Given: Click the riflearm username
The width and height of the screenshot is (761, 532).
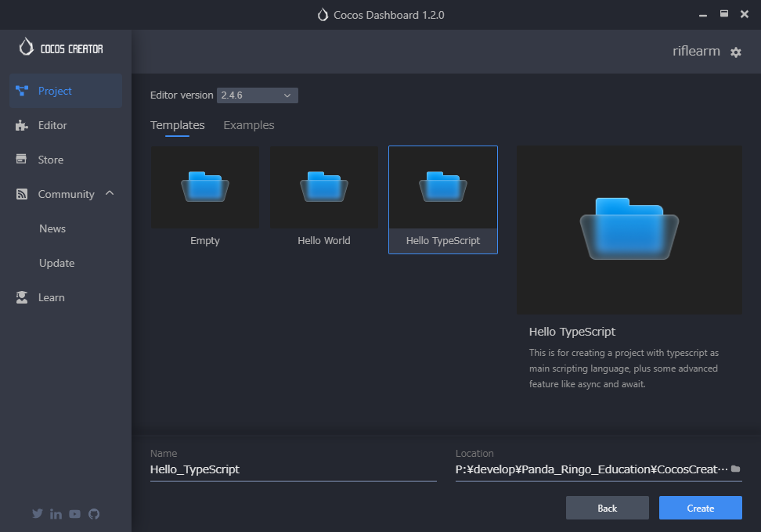Looking at the screenshot, I should [x=696, y=51].
